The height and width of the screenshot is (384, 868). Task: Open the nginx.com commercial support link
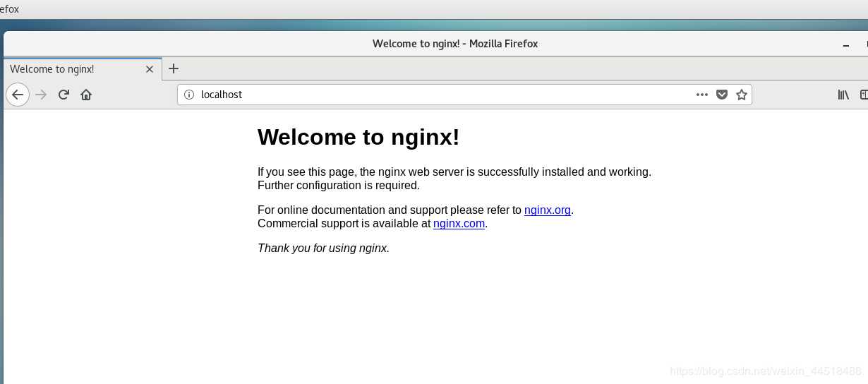click(459, 223)
